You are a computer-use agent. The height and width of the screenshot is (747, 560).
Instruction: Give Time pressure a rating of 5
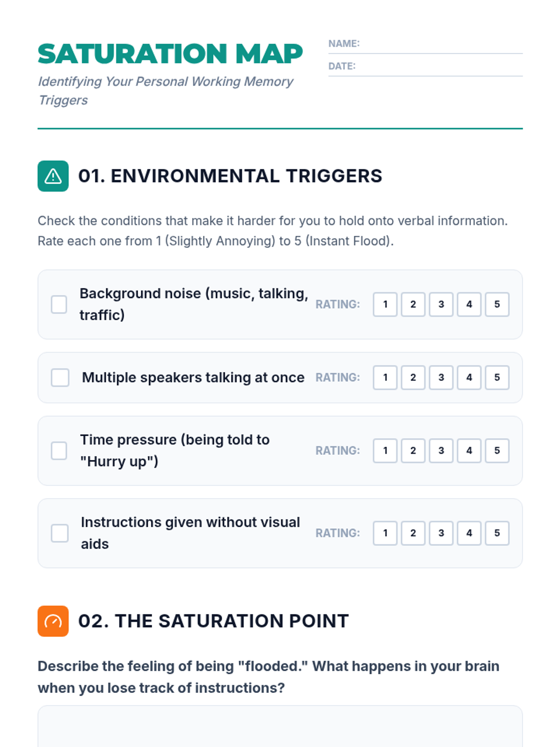tap(497, 451)
